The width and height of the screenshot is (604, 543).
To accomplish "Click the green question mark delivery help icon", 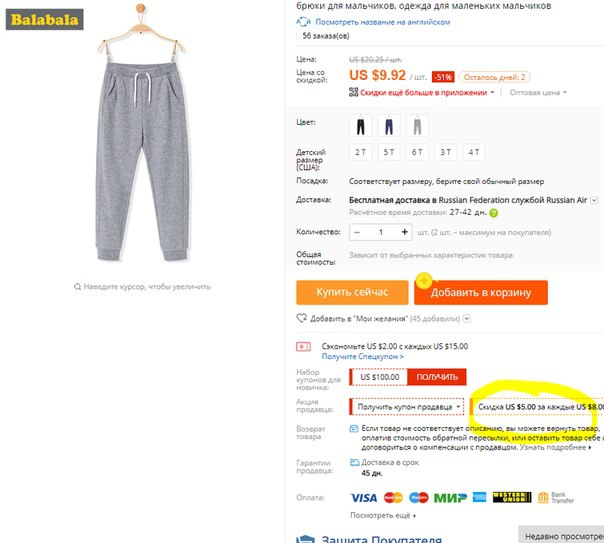I will 493,213.
